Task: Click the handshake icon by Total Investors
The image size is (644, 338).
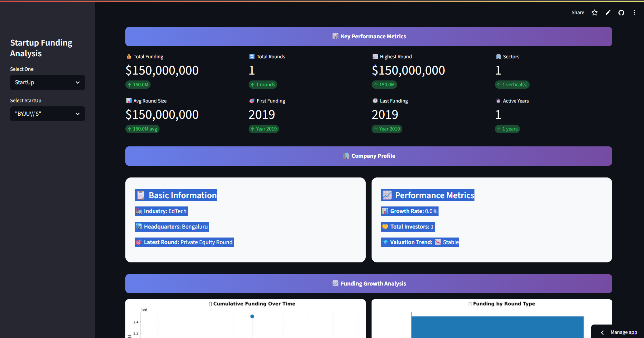Action: click(385, 227)
